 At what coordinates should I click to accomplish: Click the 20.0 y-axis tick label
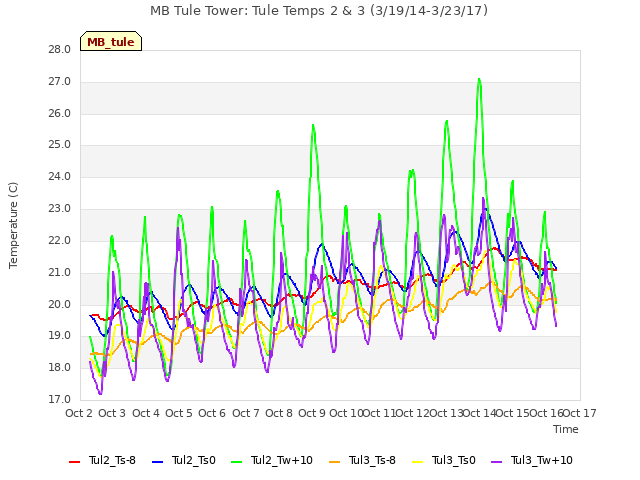click(x=60, y=304)
